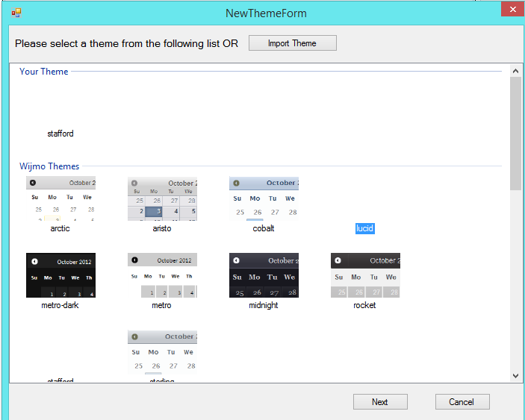Click the previous-month arrow in arctic preview

(33, 183)
